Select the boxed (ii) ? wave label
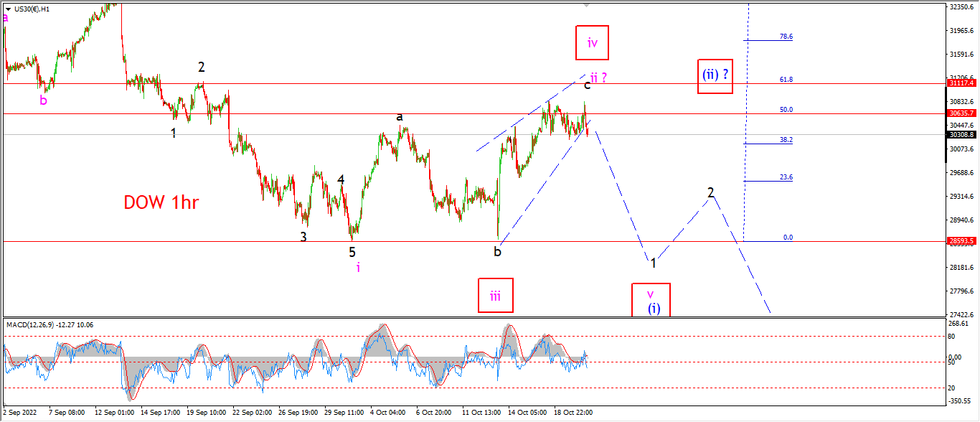 pos(716,76)
